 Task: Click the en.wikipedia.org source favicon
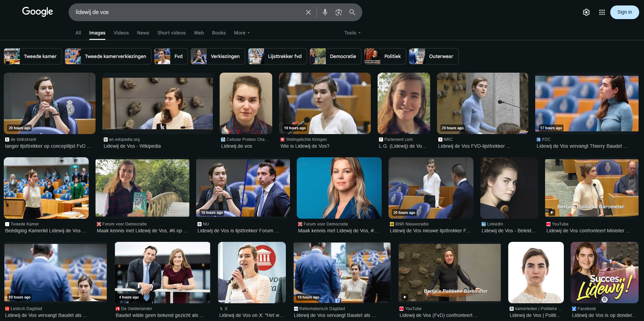pos(106,140)
